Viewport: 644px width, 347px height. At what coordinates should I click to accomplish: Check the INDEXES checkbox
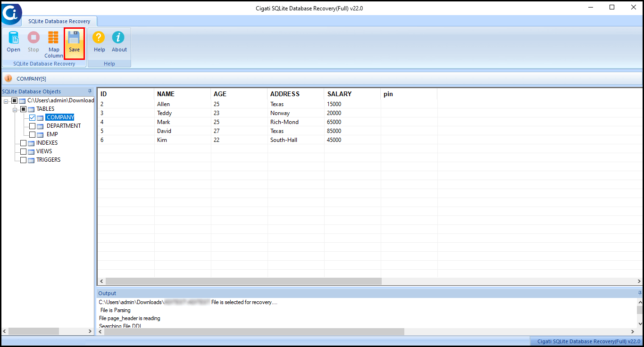pos(23,143)
